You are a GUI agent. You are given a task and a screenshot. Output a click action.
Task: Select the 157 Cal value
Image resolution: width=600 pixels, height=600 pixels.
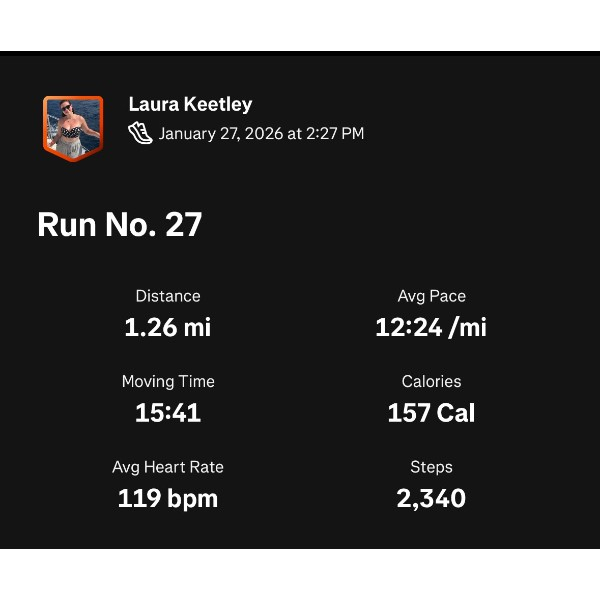click(431, 412)
